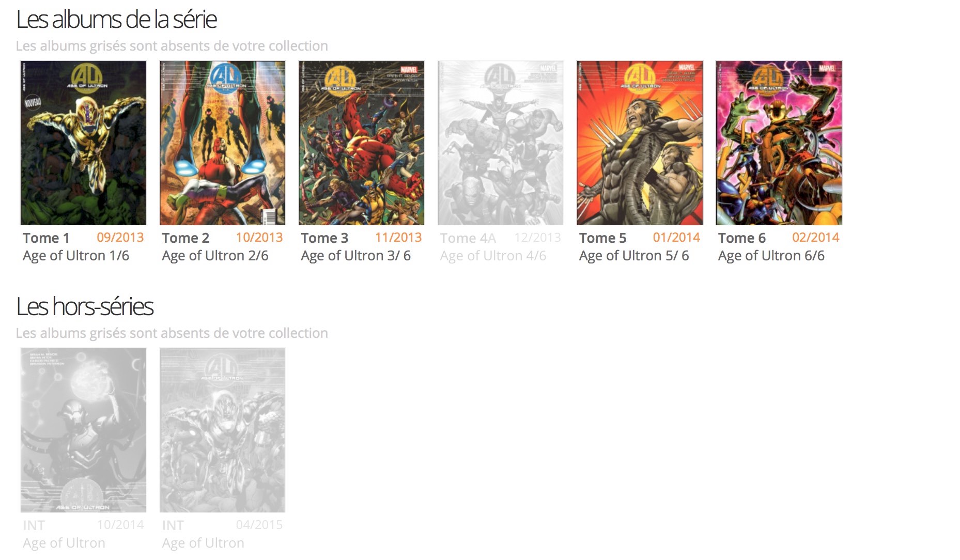Open the Tome 2 album cover thumbnail
The image size is (960, 560).
223,143
